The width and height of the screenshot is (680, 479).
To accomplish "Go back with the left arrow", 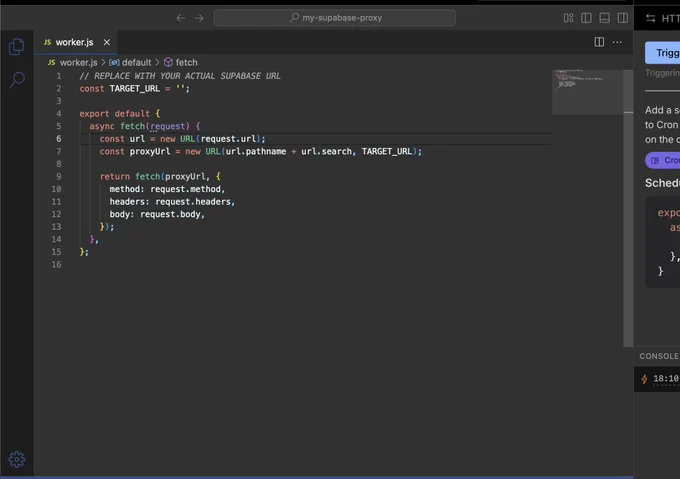I will tap(181, 18).
